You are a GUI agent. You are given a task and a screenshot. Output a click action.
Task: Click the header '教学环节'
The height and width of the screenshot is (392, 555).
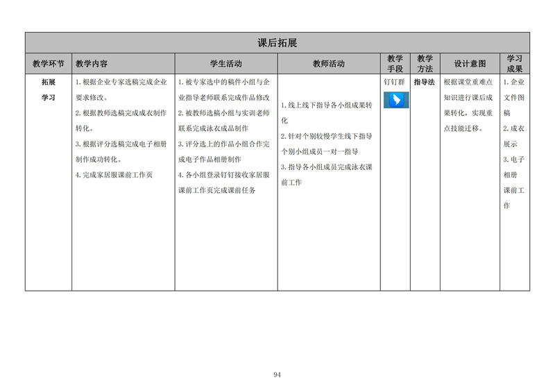click(49, 64)
